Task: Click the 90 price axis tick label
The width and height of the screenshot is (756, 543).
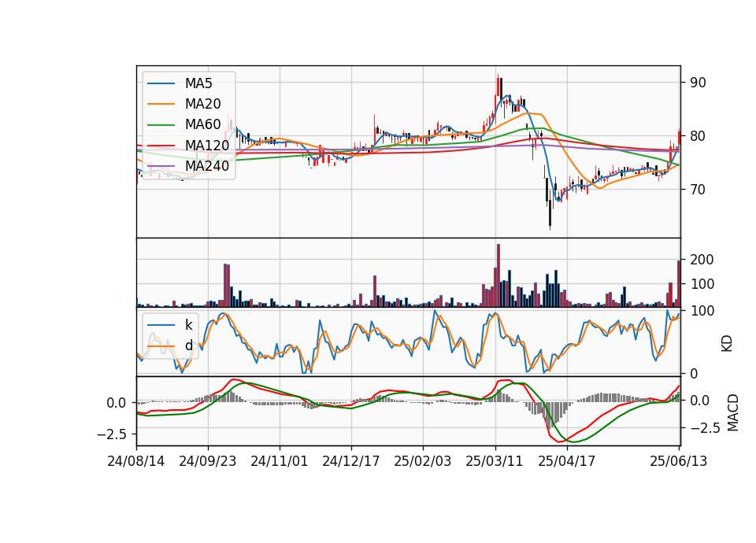Action: (698, 83)
